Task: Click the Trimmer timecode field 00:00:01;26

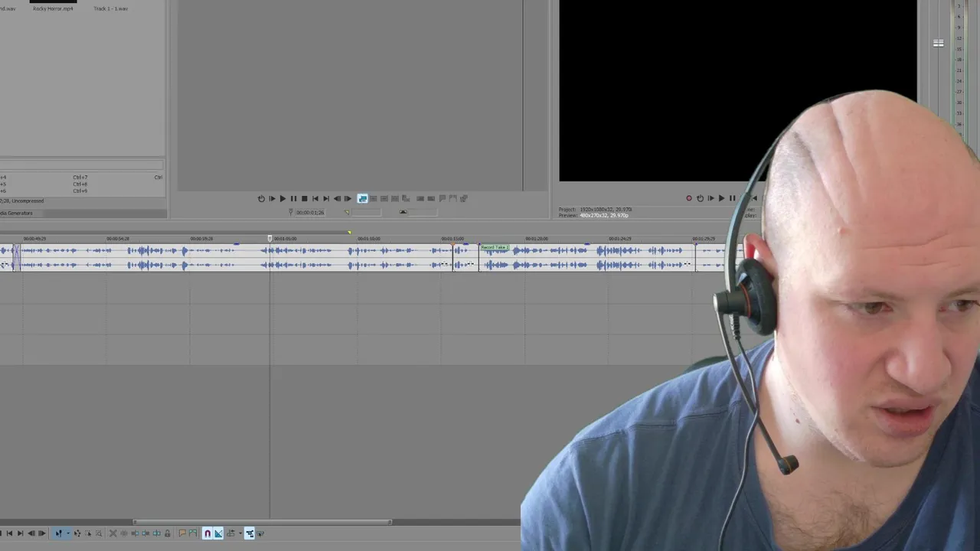Action: click(310, 212)
